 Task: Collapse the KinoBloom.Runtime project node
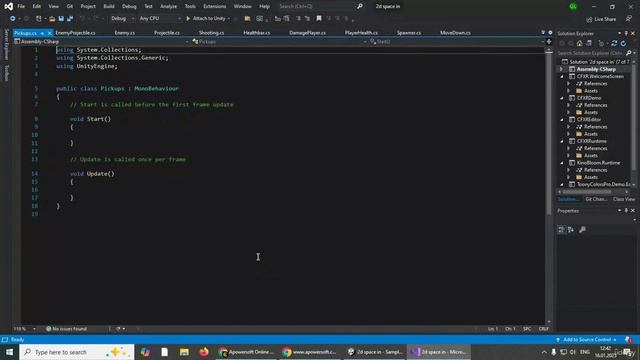tap(562, 163)
